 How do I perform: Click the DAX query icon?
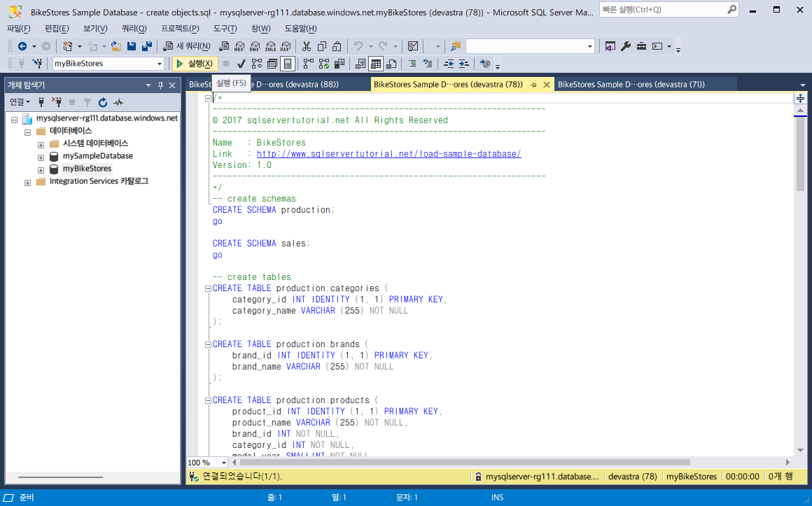pos(286,47)
